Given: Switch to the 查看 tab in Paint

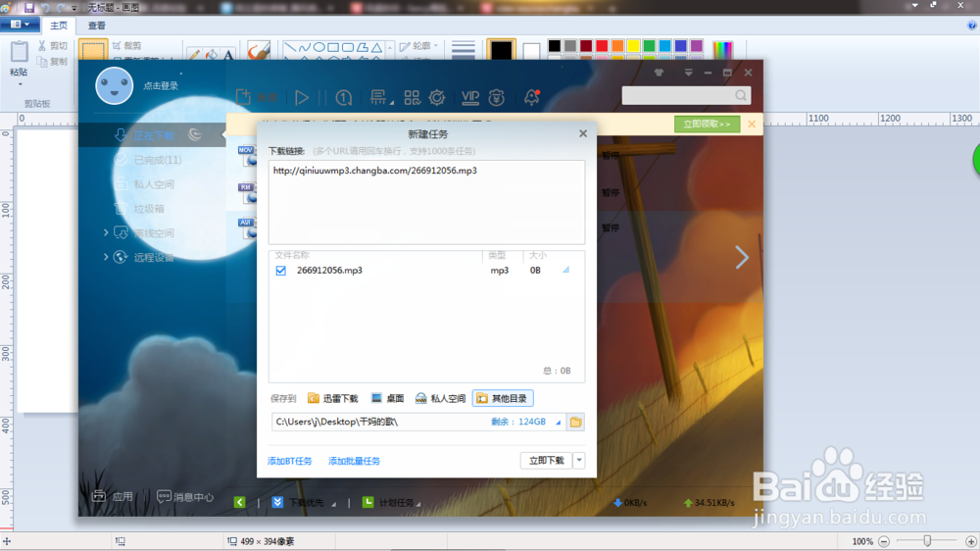Looking at the screenshot, I should pyautogui.click(x=97, y=25).
